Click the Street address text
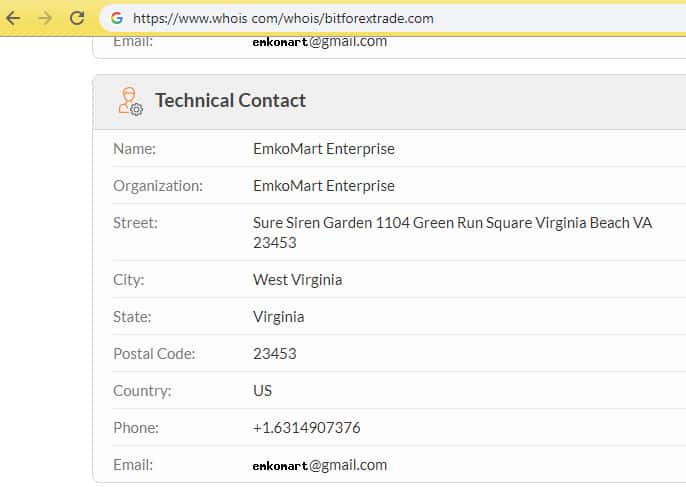The width and height of the screenshot is (686, 487). pos(452,223)
